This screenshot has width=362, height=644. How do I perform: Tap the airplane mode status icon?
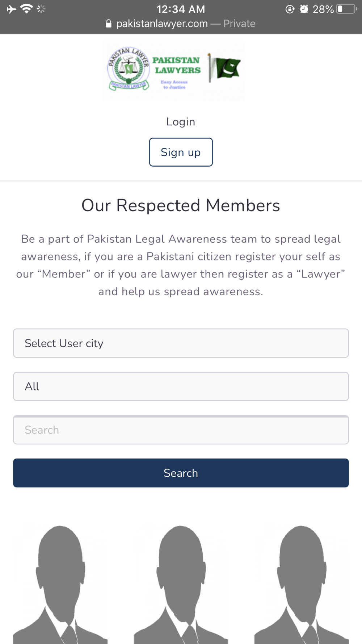pyautogui.click(x=11, y=9)
